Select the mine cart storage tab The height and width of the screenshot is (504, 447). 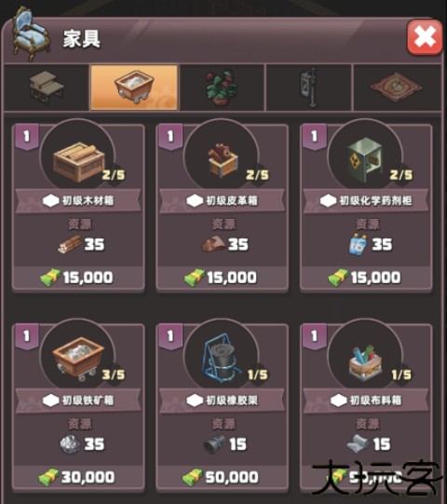134,88
